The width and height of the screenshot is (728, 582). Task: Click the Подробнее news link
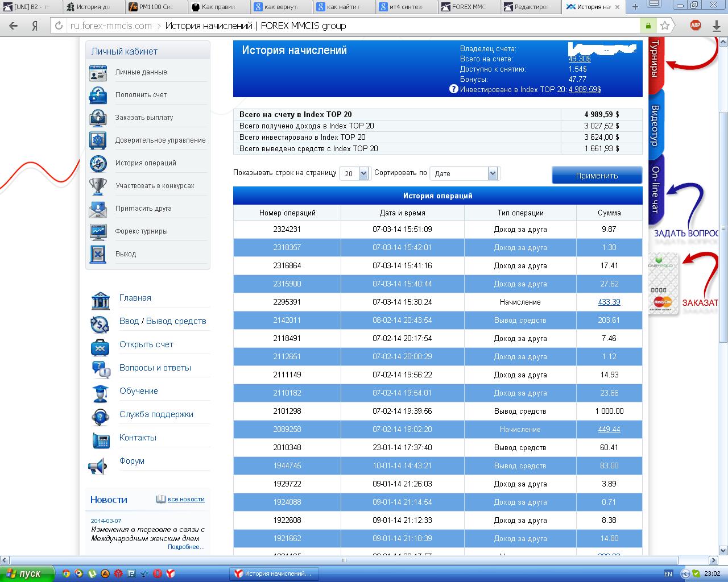[186, 547]
